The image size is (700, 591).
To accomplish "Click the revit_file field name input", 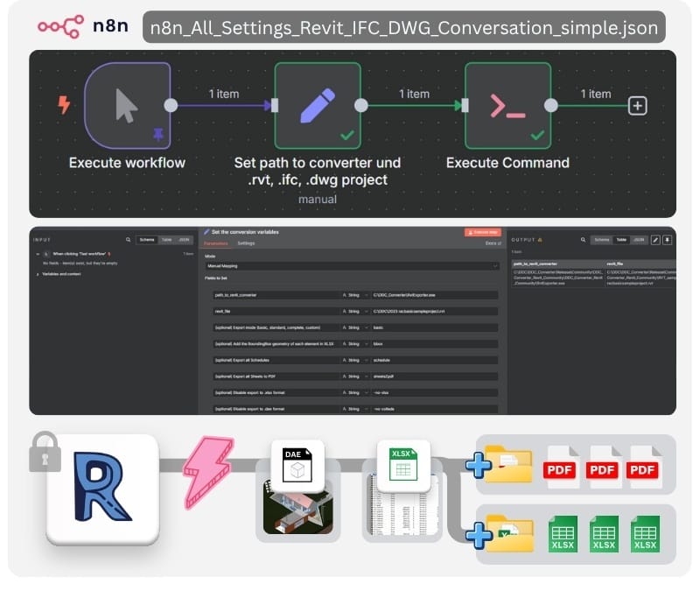I will click(x=276, y=312).
